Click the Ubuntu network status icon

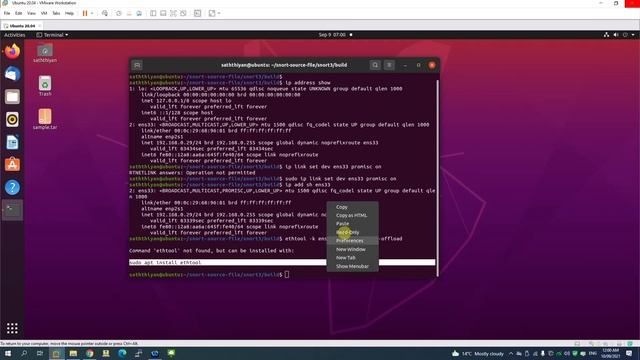point(606,35)
